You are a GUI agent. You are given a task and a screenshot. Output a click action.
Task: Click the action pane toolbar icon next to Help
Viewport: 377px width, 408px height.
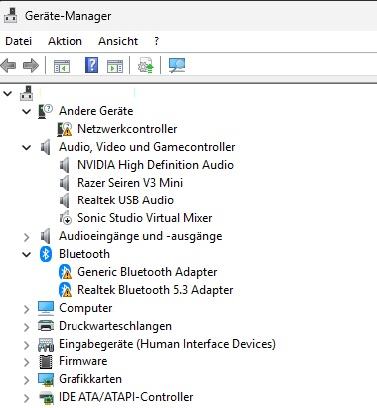pos(115,66)
